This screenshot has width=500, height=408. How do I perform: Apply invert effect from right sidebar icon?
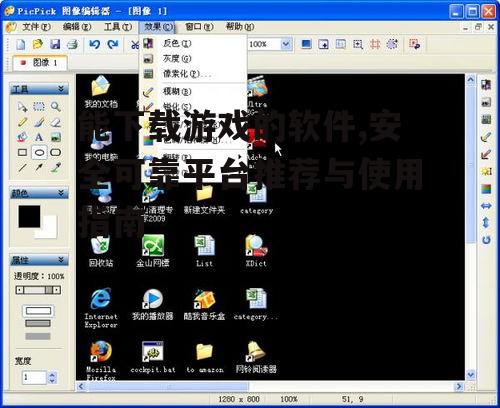486,85
